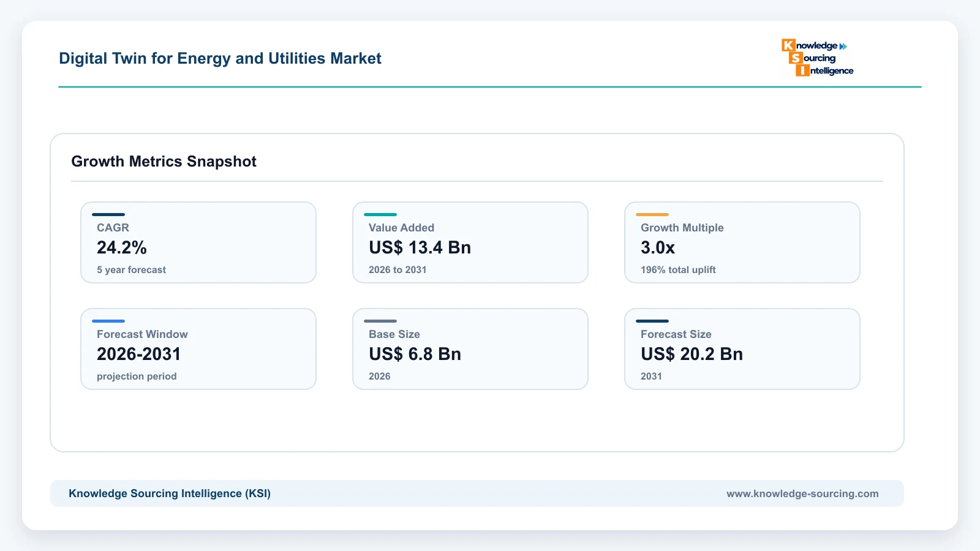Viewport: 980px width, 551px height.
Task: Select the Forecast Window label
Action: [x=142, y=334]
